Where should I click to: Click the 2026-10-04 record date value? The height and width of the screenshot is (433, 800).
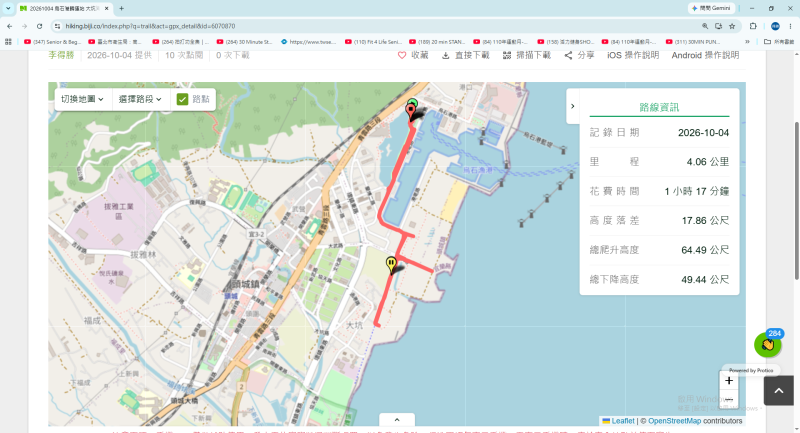coord(703,133)
